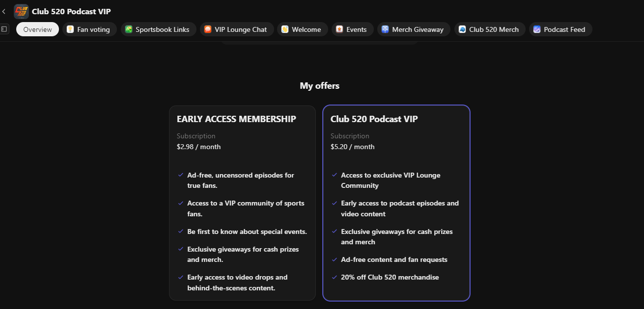This screenshot has height=309, width=644.
Task: Open the VIP Lounge Chat tab
Action: pos(236,29)
